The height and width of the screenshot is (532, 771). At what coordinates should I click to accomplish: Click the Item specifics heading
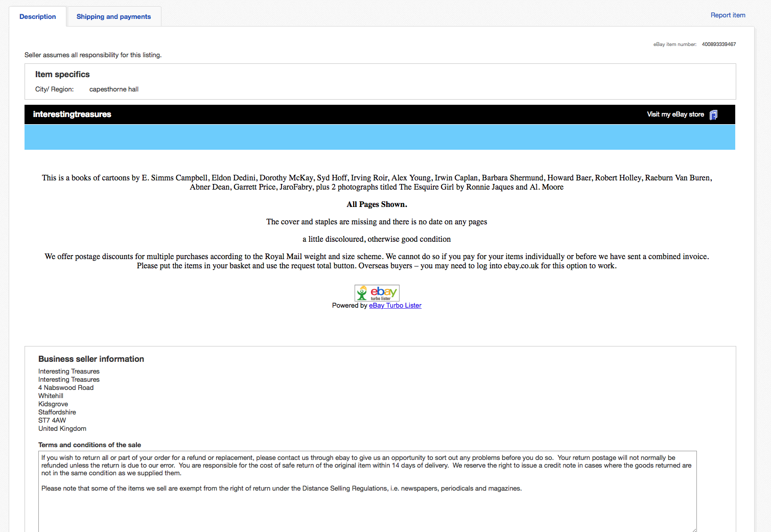tap(62, 75)
